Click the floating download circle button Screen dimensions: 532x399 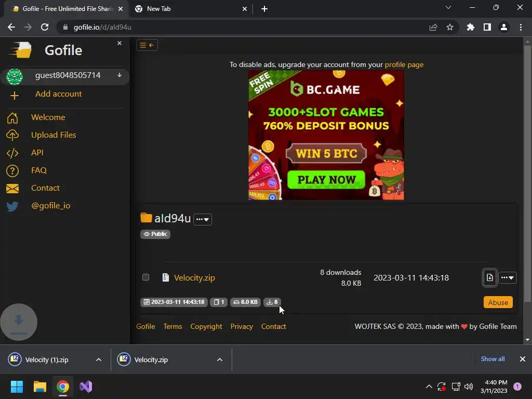[x=19, y=322]
